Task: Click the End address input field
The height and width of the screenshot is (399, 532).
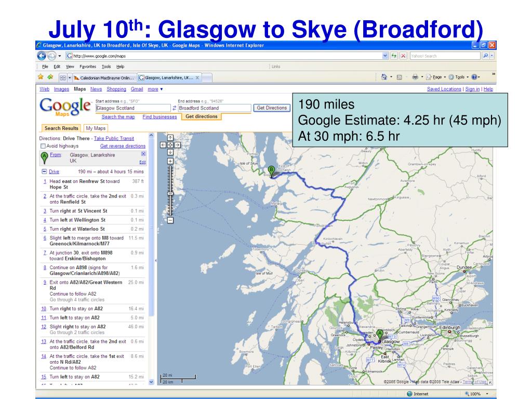Action: 215,108
